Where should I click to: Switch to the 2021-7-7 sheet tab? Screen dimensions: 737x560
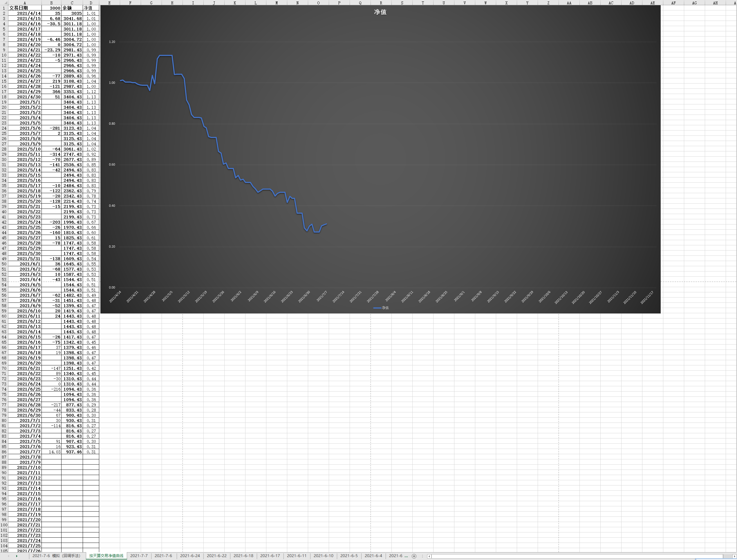139,556
